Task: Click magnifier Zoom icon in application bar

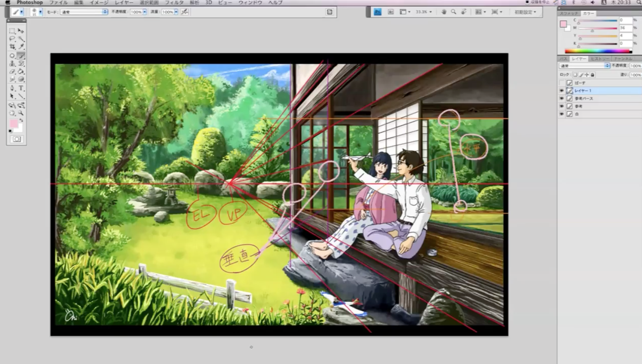Action: 453,12
